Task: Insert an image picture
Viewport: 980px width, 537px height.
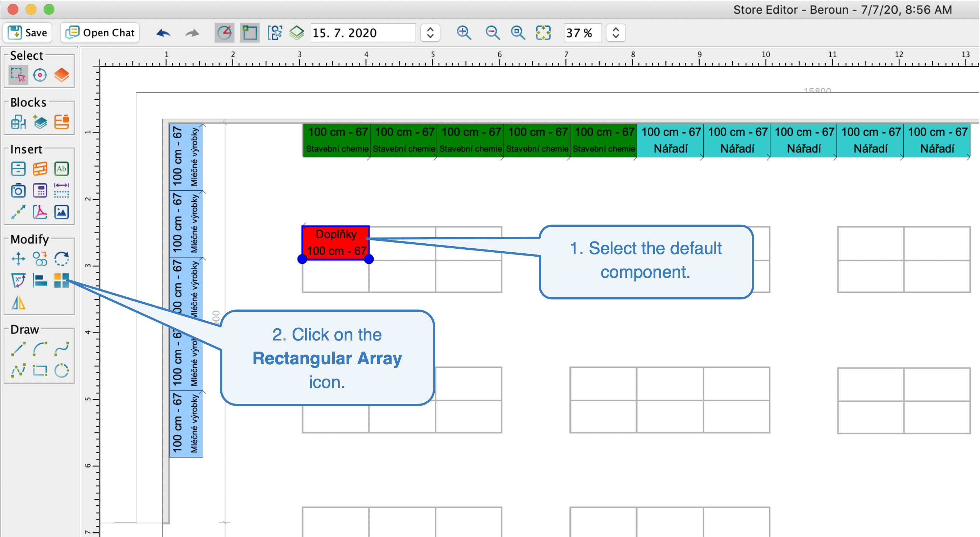Action: point(61,212)
